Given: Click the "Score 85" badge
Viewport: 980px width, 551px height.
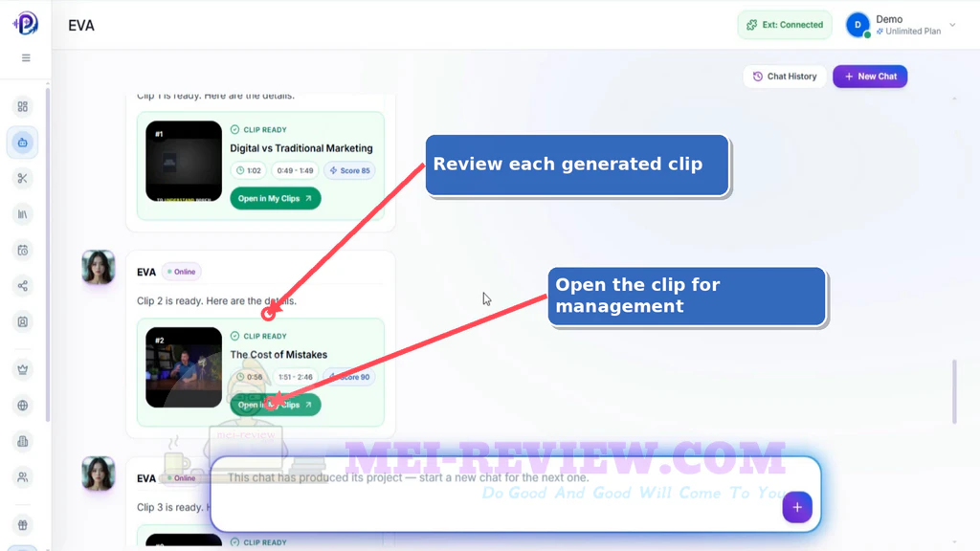Looking at the screenshot, I should pyautogui.click(x=350, y=170).
